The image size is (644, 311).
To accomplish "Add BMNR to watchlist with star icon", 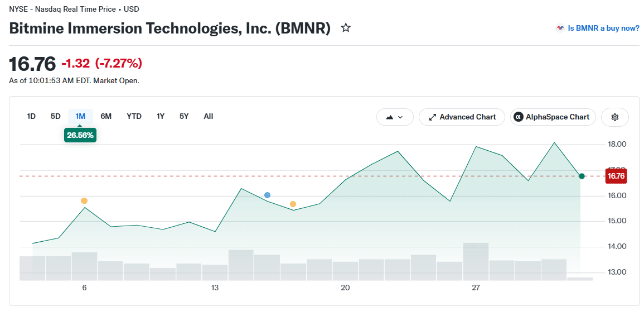I will tap(346, 28).
